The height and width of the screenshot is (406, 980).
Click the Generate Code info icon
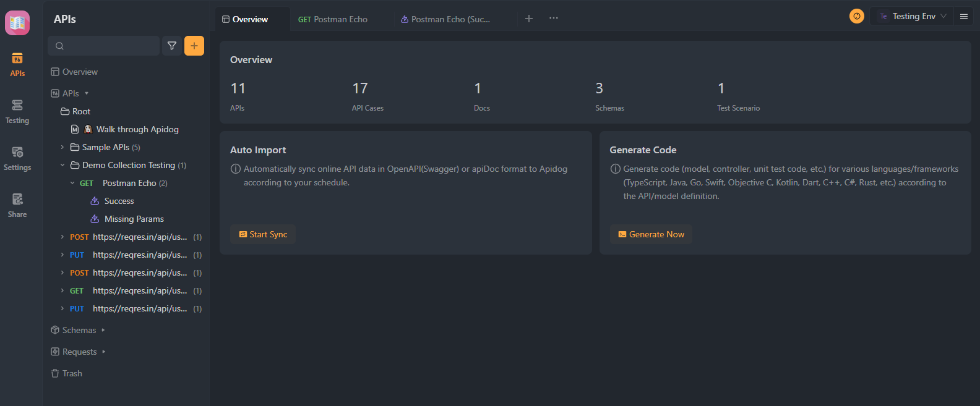coord(616,169)
